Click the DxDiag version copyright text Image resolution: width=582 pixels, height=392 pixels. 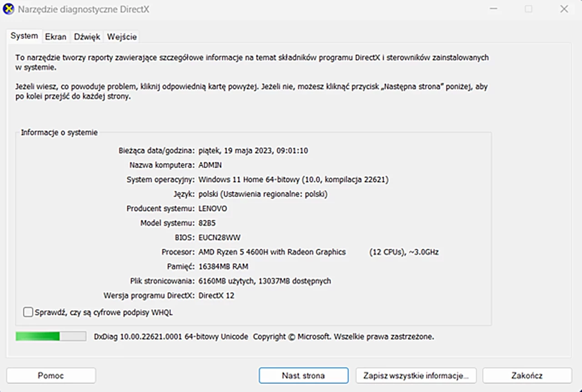pyautogui.click(x=264, y=337)
